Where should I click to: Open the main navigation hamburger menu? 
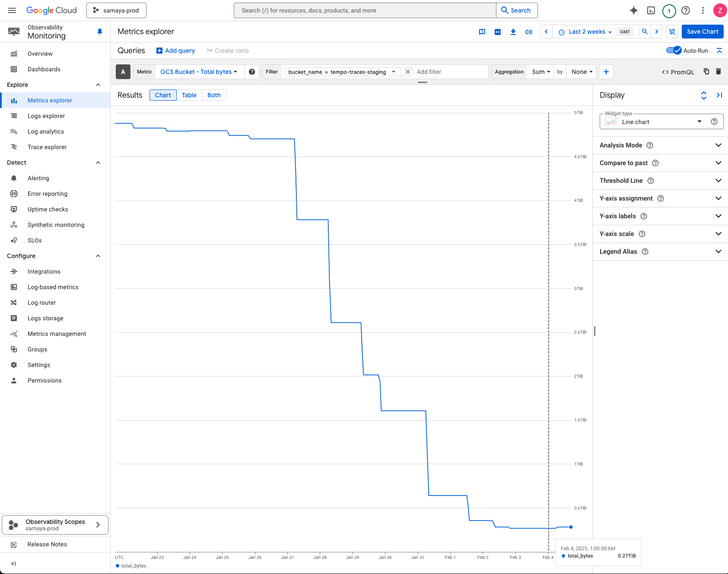12,10
